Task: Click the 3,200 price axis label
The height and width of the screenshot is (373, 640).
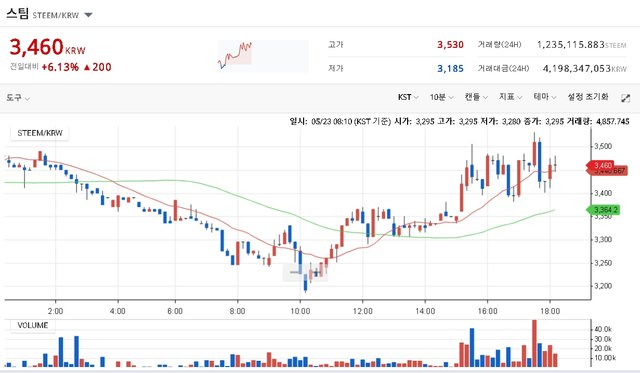Action: click(603, 286)
